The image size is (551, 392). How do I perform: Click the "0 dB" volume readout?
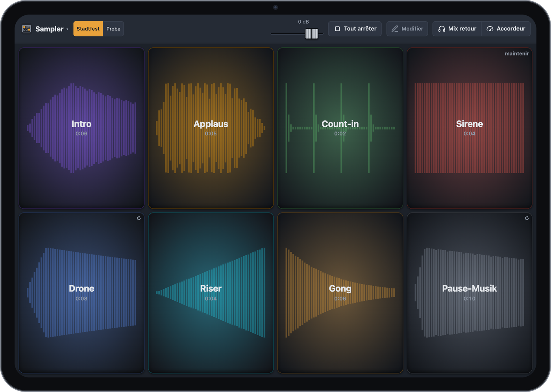tap(303, 22)
